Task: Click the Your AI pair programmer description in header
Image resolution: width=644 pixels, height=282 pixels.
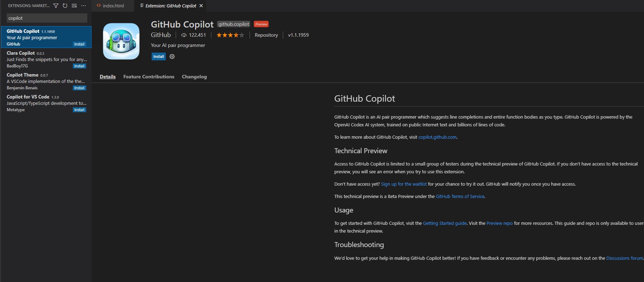Action: pos(178,45)
